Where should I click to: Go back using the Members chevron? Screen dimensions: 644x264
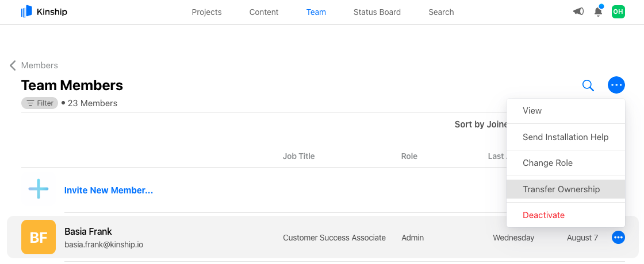coord(13,65)
